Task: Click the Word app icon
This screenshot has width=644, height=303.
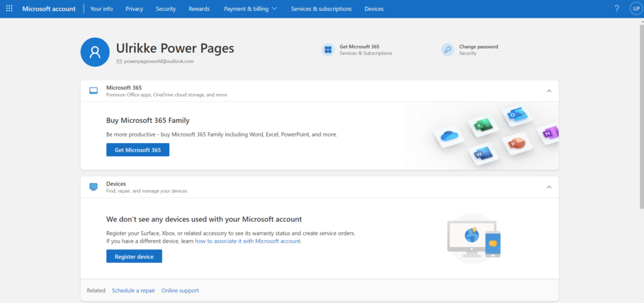Action: [x=482, y=154]
